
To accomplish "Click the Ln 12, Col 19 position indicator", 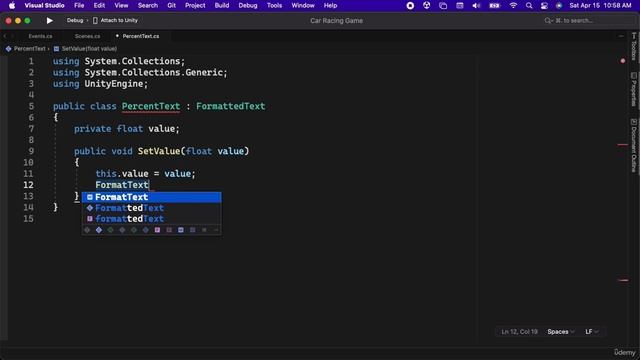I will 519,332.
